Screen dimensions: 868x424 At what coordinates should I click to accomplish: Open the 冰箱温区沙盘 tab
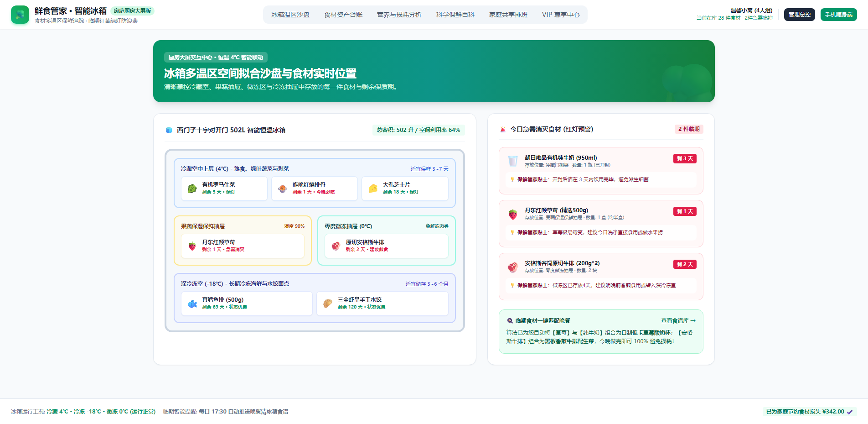(290, 15)
